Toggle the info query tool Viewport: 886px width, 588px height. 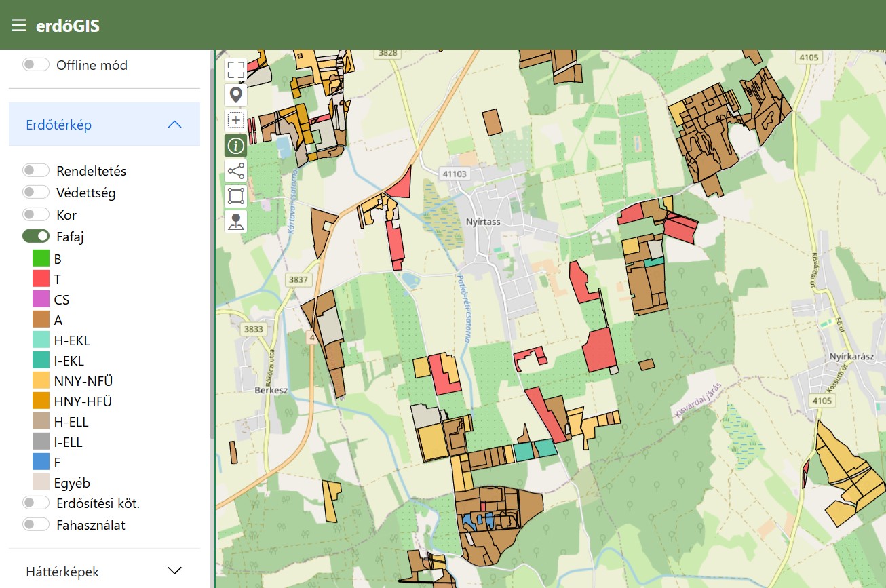[235, 145]
